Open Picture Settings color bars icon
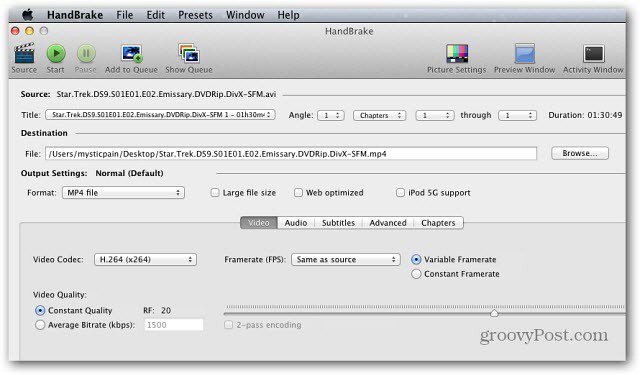The image size is (640, 375). click(x=457, y=53)
